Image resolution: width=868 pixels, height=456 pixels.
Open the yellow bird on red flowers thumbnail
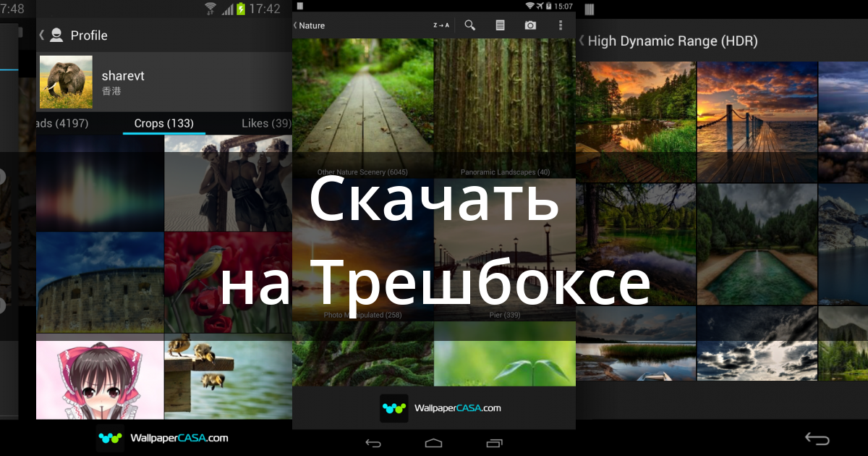click(x=229, y=283)
